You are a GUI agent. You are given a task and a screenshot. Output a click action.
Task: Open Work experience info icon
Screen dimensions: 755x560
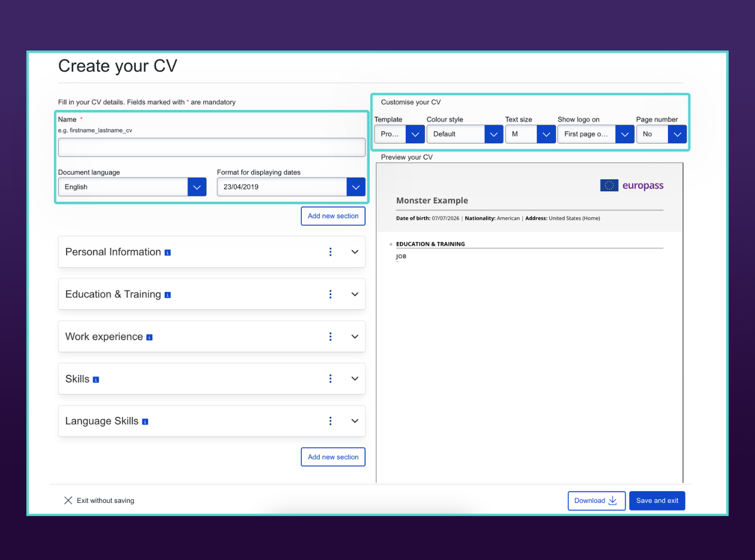[x=149, y=338]
